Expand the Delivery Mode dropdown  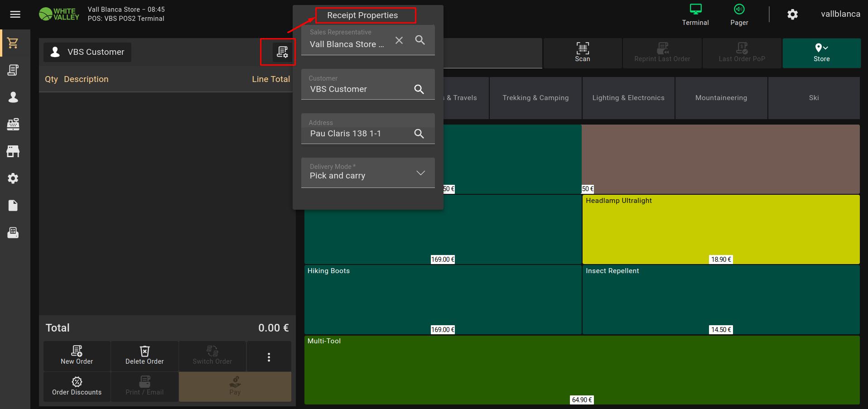click(x=420, y=173)
